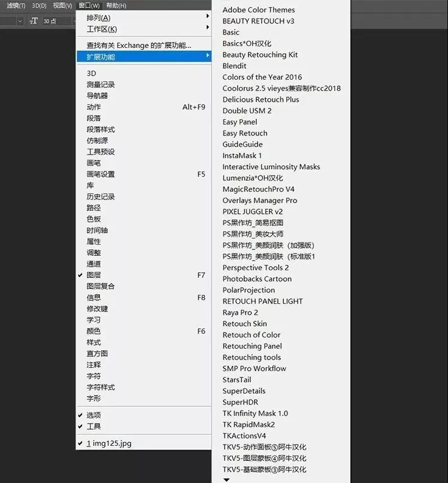Image resolution: width=448 pixels, height=483 pixels.
Task: Select Double USM 2 extension
Action: (281, 111)
